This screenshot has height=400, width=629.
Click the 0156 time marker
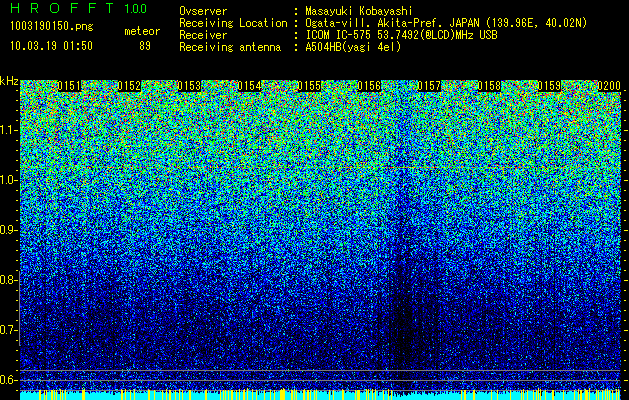(x=369, y=86)
